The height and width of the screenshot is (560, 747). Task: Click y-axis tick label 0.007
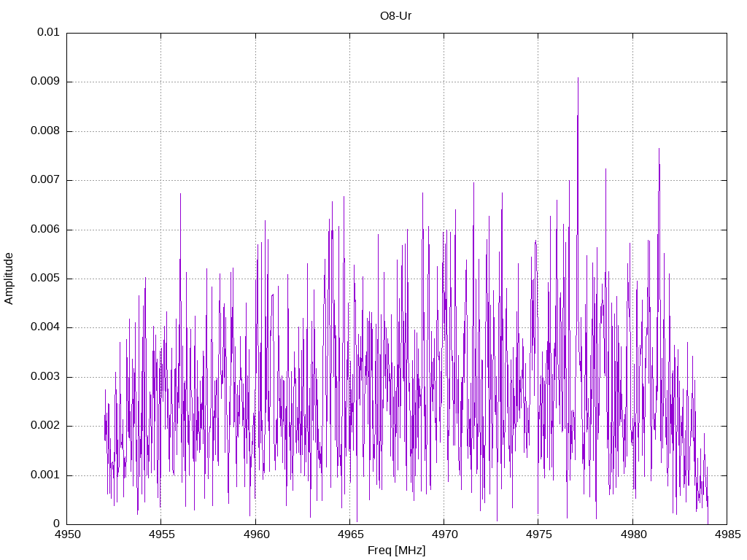pos(45,179)
